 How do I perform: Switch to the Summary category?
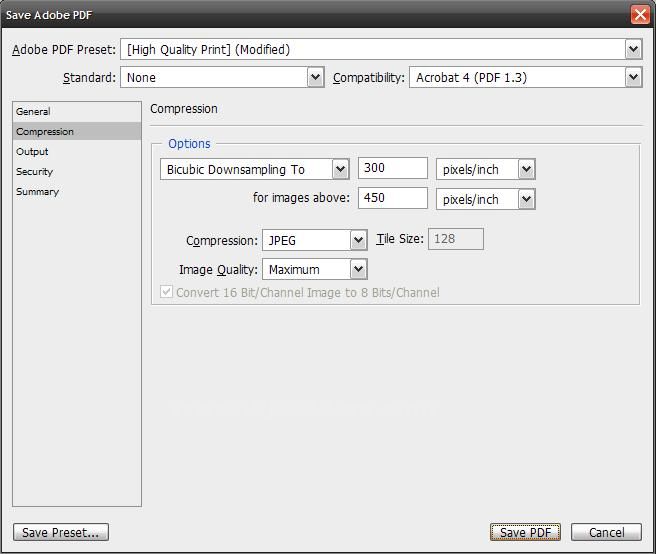(77, 192)
